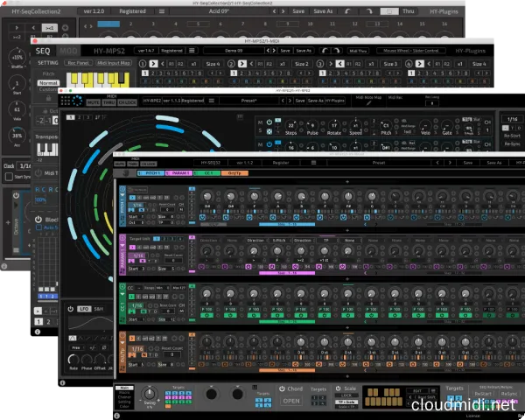Viewport: 525px width, 420px height.
Task: Open the Acid 09 preset selector
Action: point(220,11)
